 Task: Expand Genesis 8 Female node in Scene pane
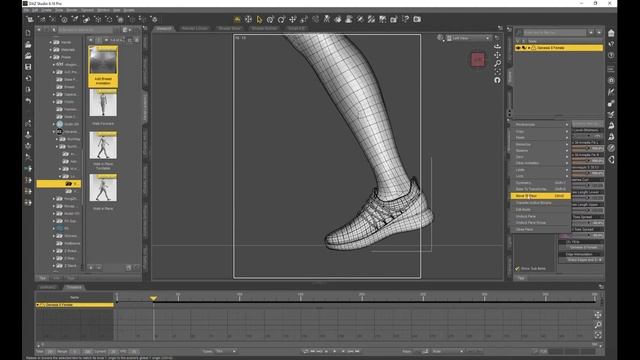pos(529,48)
